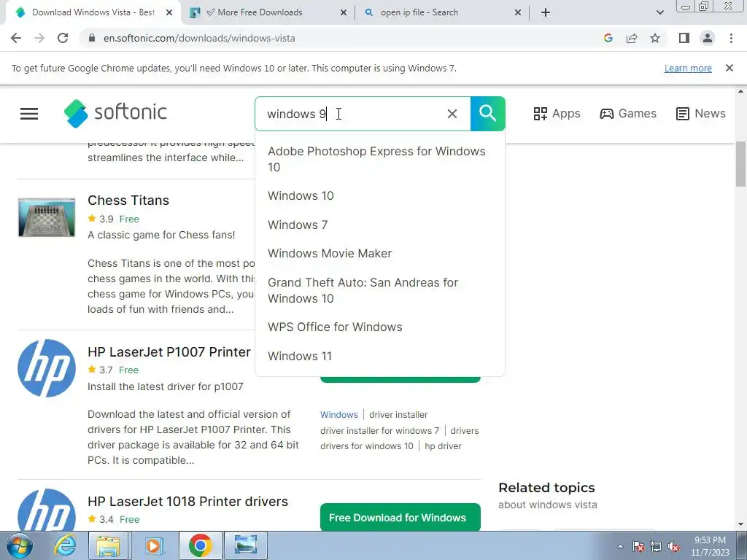
Task: Select suggestion Adobe Photoshop Express for Windows 10
Action: point(379,159)
